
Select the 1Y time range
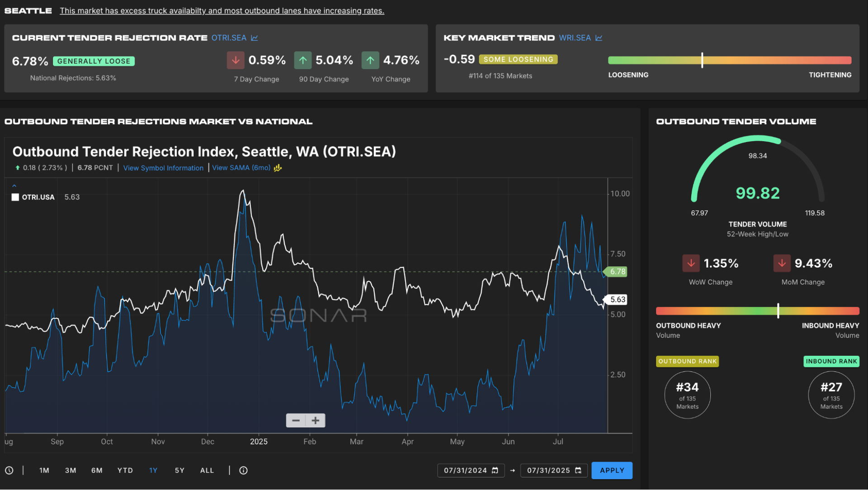pyautogui.click(x=153, y=471)
